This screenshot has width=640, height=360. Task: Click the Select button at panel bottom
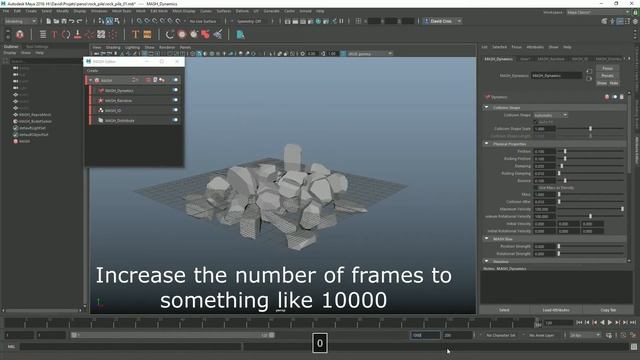tap(504, 310)
